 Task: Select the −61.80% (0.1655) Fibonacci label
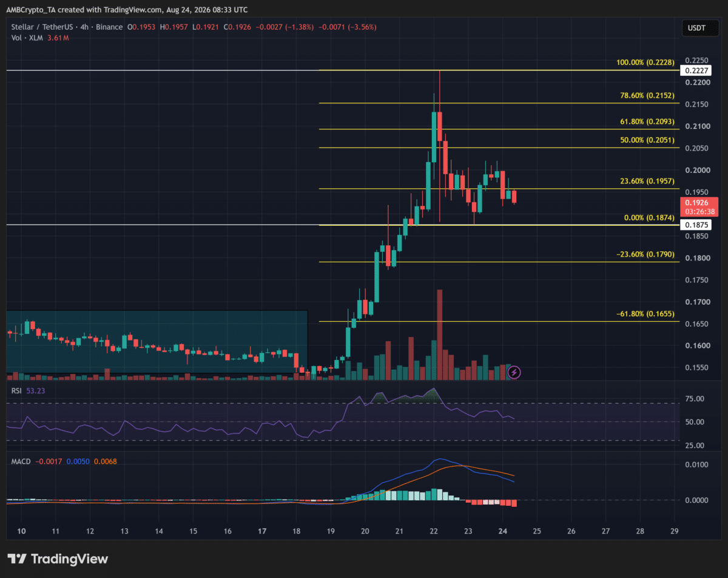click(x=645, y=313)
